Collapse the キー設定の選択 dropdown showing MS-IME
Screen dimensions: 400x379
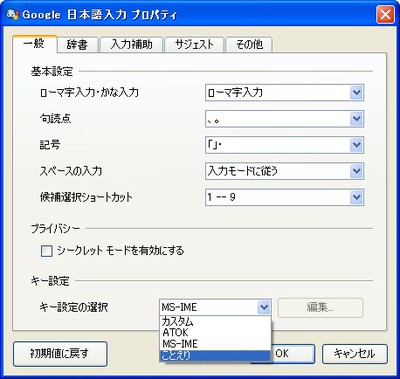point(215,307)
